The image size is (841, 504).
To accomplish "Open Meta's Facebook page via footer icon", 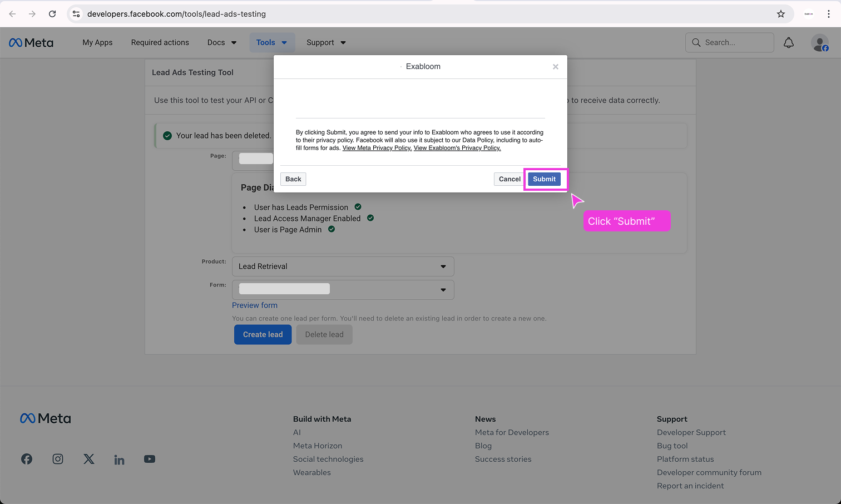I will point(27,459).
